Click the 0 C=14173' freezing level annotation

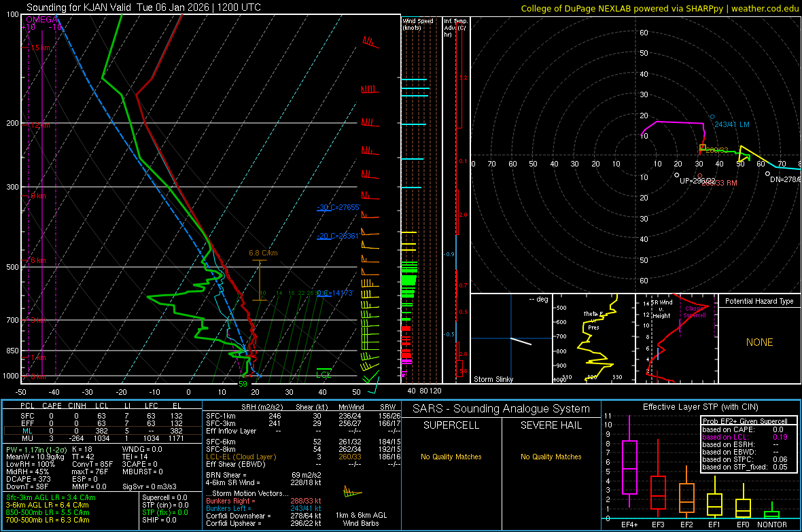coord(336,293)
